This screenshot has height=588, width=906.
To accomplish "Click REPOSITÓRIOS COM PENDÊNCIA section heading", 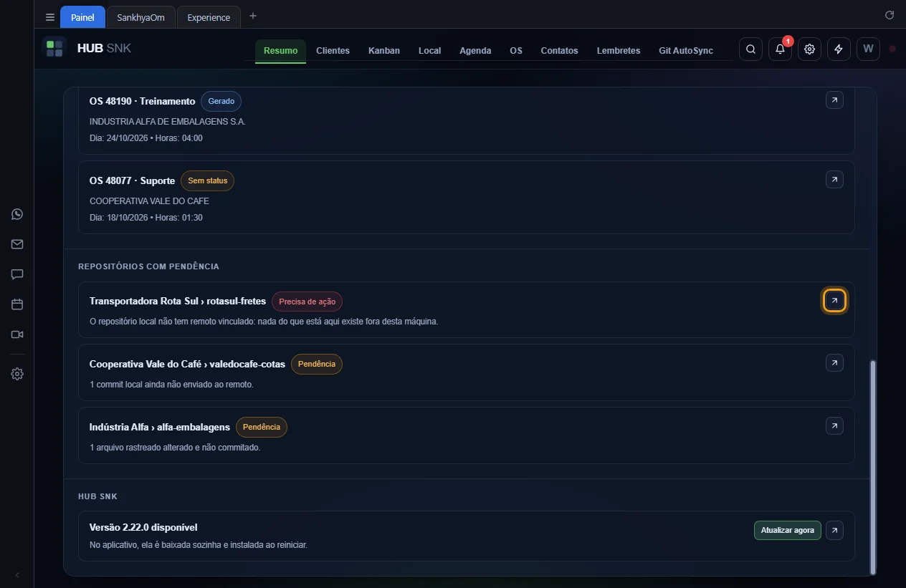I will (x=148, y=266).
